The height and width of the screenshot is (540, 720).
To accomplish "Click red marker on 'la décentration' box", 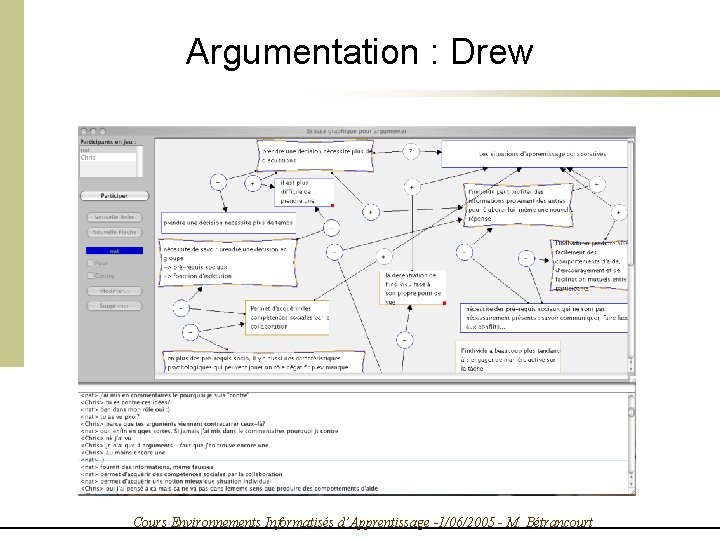I will tap(444, 303).
